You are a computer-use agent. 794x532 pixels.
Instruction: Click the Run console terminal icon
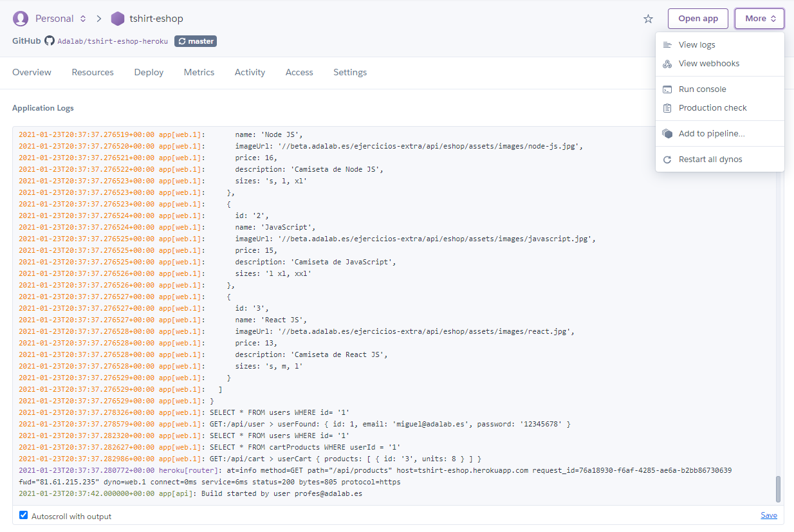pyautogui.click(x=667, y=89)
